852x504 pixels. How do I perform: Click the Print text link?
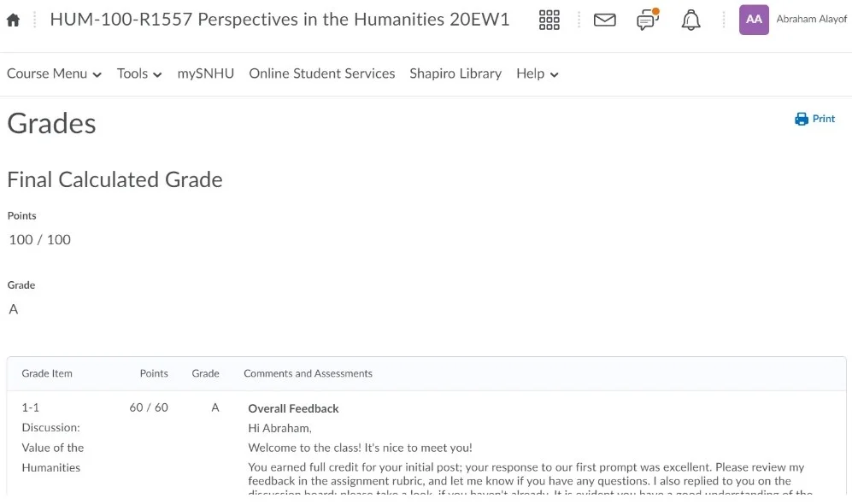click(824, 119)
